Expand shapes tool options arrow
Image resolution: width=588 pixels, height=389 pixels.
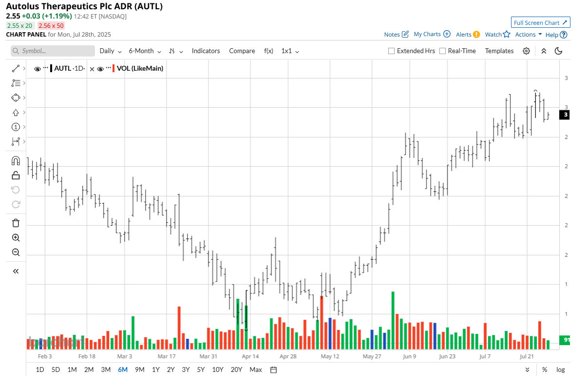pyautogui.click(x=24, y=98)
